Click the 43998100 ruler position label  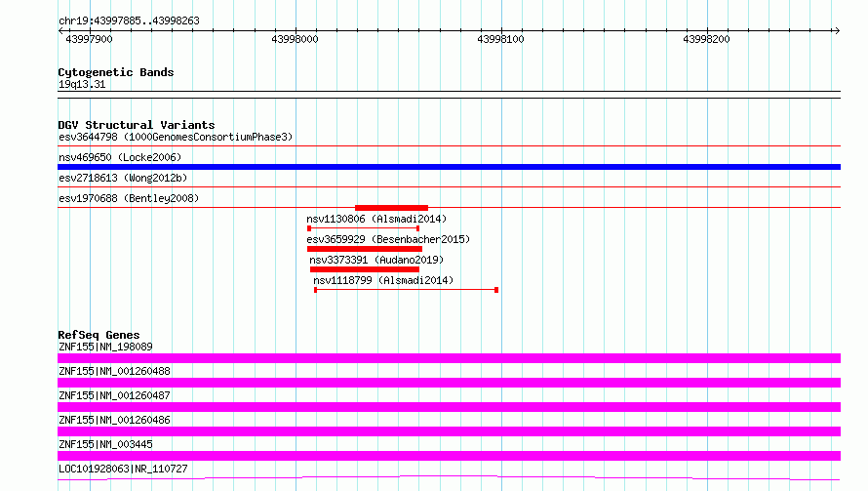tap(500, 39)
